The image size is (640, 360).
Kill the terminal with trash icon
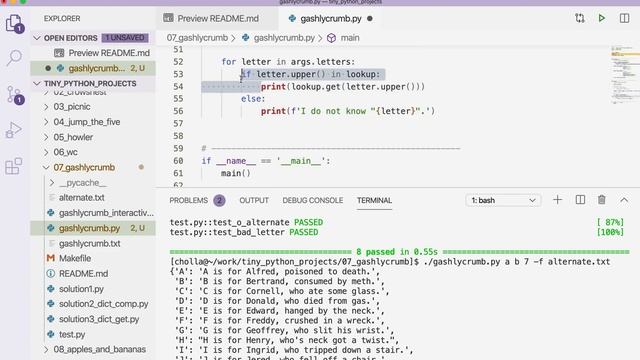[x=602, y=200]
